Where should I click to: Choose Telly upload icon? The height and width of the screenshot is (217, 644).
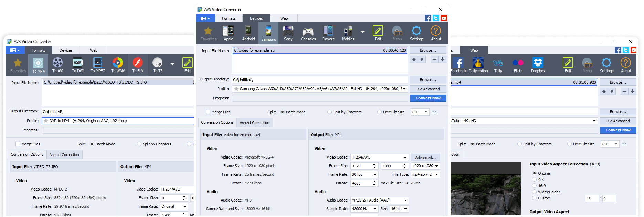pos(498,65)
